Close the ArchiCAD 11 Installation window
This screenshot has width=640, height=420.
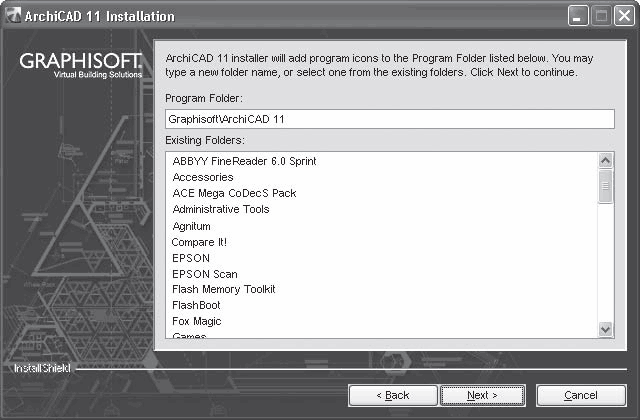[621, 16]
